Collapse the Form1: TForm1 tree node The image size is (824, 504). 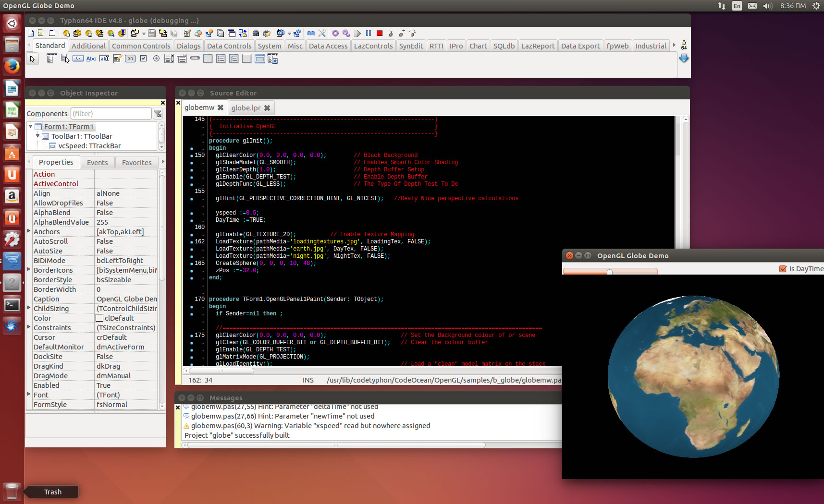click(x=30, y=126)
